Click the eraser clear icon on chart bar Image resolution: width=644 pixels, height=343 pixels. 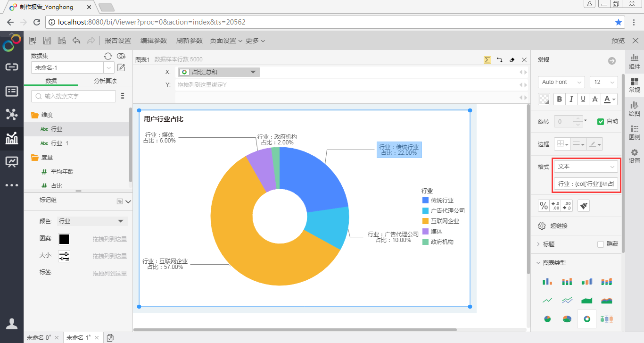(x=512, y=60)
